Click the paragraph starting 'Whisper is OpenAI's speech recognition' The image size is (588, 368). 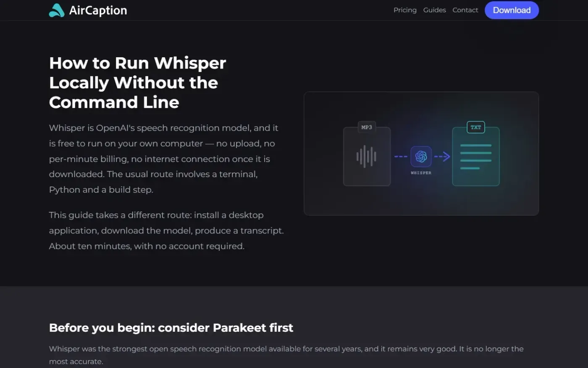163,159
